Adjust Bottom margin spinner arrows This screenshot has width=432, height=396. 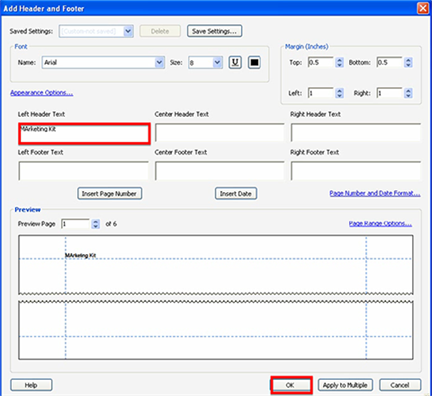click(408, 62)
